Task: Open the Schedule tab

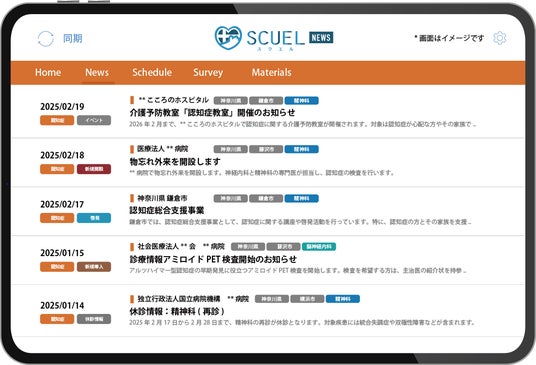Action: tap(152, 72)
